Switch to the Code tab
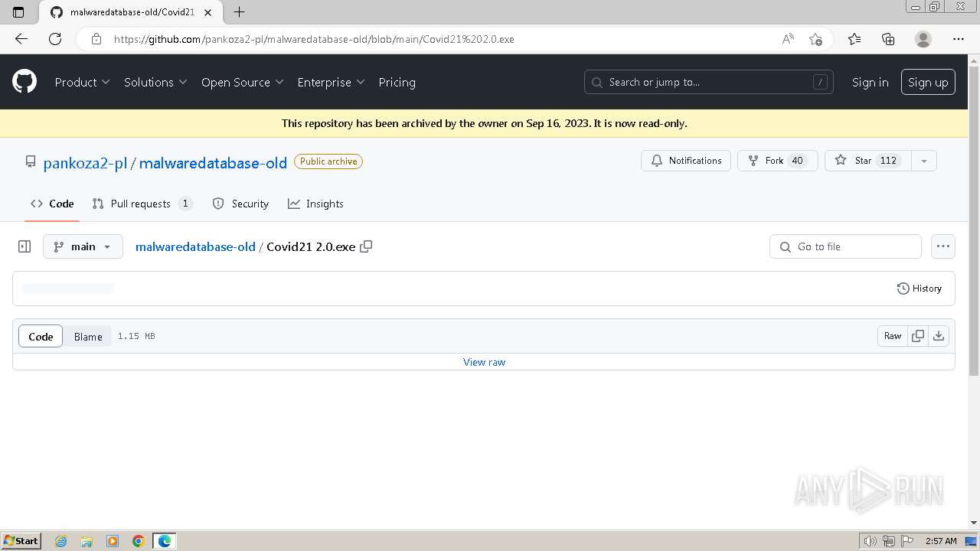The image size is (980, 551). pyautogui.click(x=52, y=204)
